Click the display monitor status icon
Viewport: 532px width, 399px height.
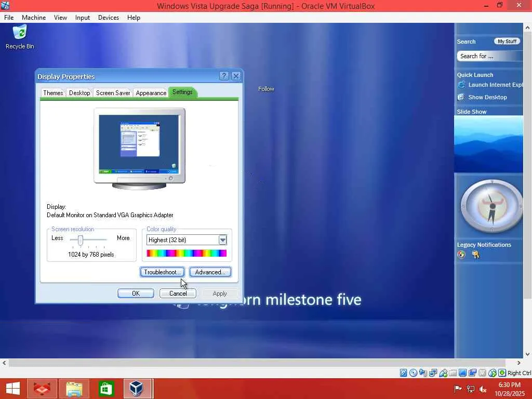point(462,373)
